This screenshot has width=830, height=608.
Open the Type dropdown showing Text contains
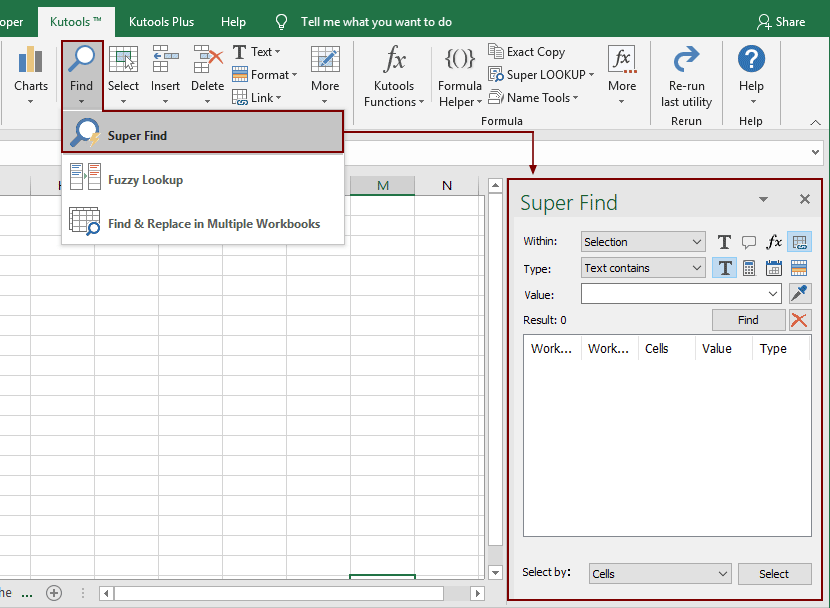point(643,268)
